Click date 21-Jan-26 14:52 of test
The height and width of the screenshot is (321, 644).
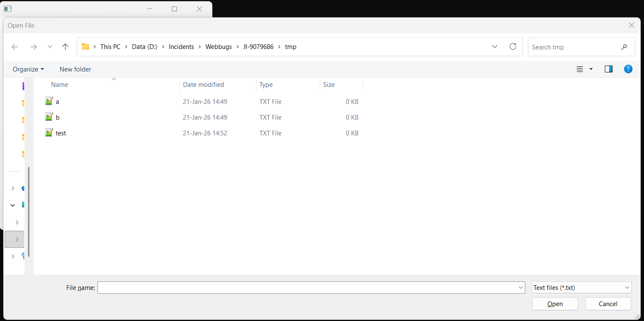[x=205, y=133]
